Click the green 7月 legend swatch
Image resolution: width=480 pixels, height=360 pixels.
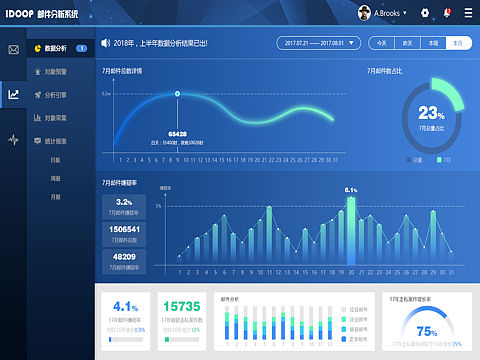[439, 160]
